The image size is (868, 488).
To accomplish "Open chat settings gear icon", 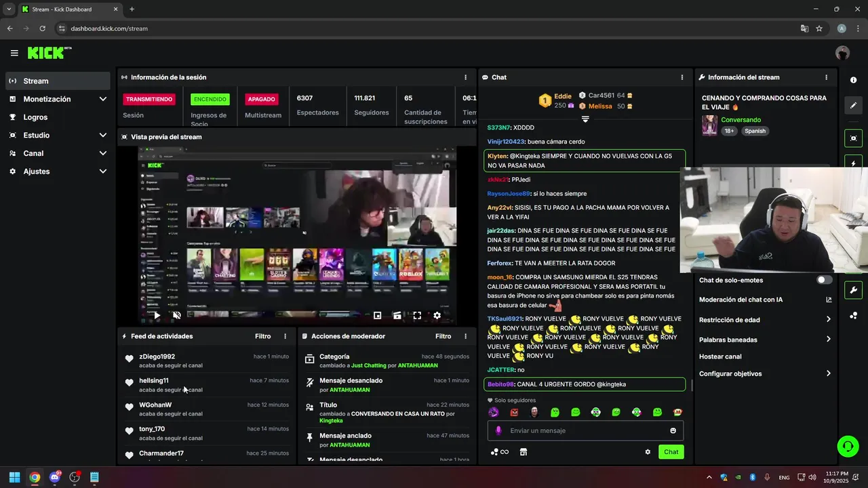I will pyautogui.click(x=648, y=452).
